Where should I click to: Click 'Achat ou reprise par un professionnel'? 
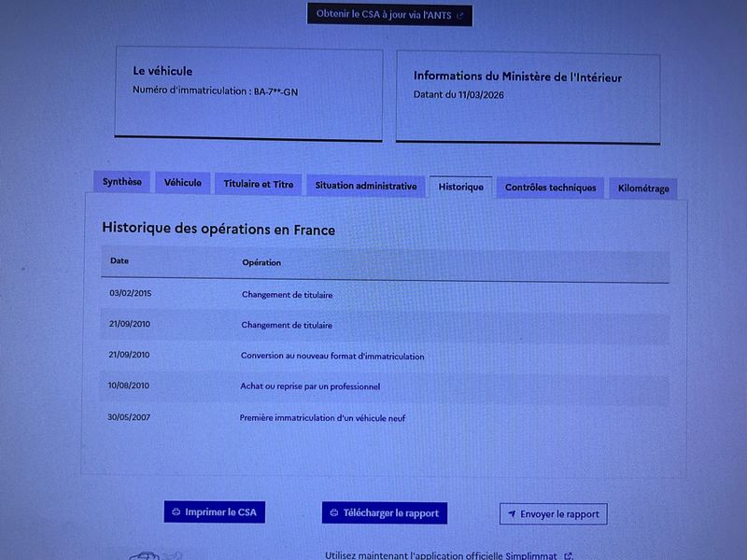tap(310, 386)
